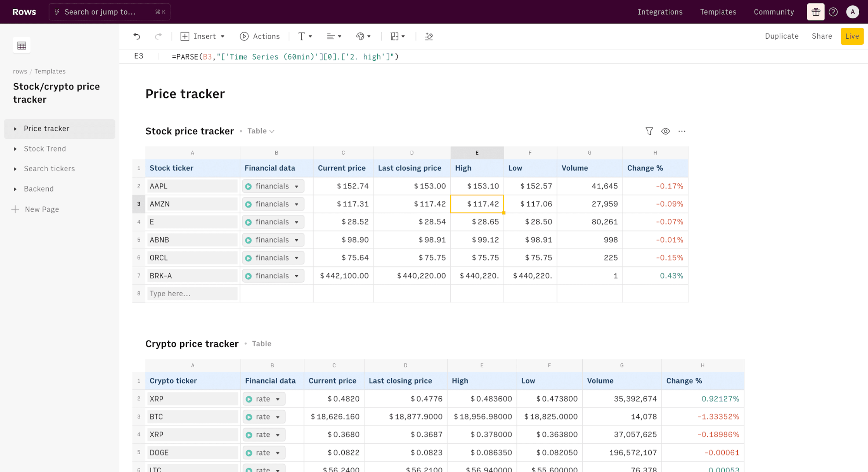
Task: Click the yellow Live button
Action: pyautogui.click(x=851, y=36)
